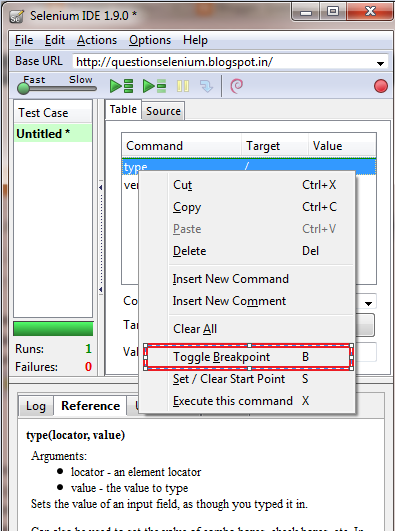Switch to the Source tab
The image size is (395, 531).
[x=163, y=111]
